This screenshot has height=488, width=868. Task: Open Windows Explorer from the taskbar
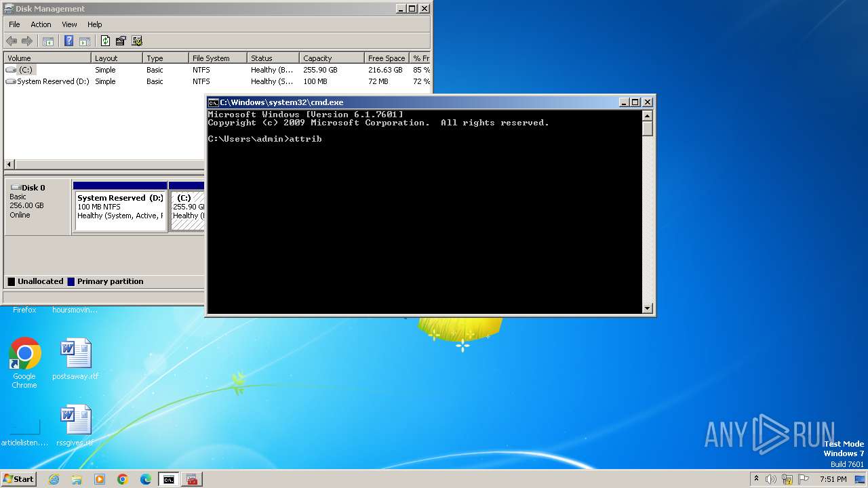click(77, 479)
